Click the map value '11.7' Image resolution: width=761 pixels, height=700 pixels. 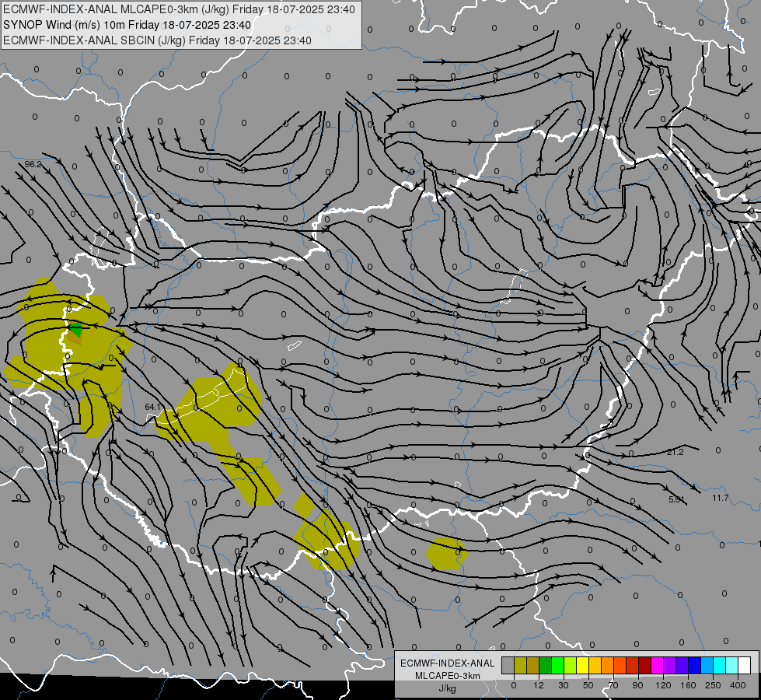click(721, 498)
